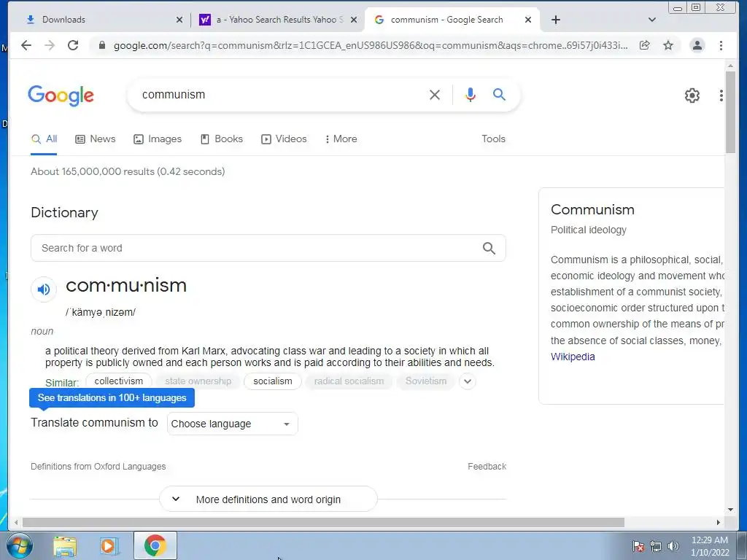The image size is (747, 560).
Task: Click the vertical scrollbar thumb
Action: [x=730, y=112]
